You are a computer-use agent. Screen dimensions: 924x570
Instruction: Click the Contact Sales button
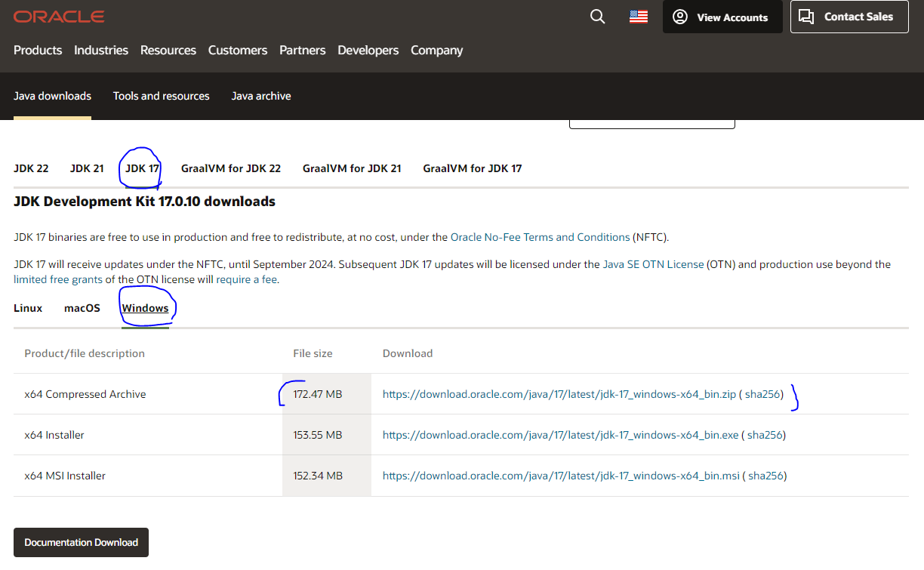click(849, 17)
